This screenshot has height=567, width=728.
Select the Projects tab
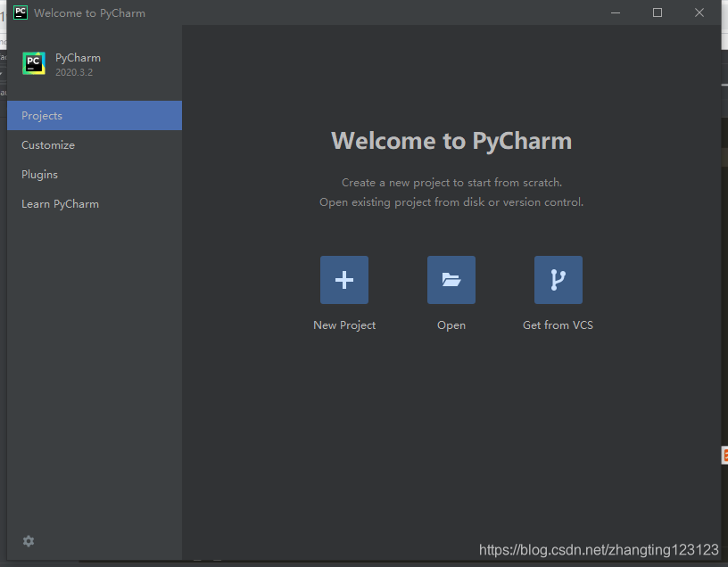click(95, 116)
